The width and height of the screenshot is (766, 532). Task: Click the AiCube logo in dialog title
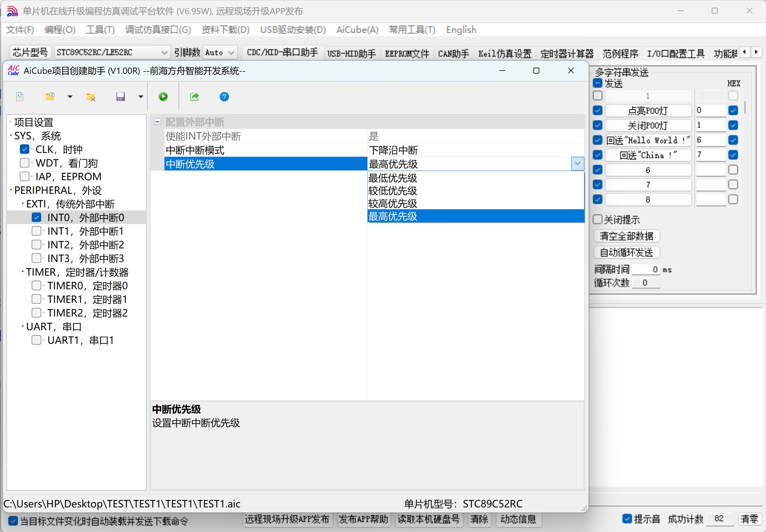pyautogui.click(x=13, y=70)
